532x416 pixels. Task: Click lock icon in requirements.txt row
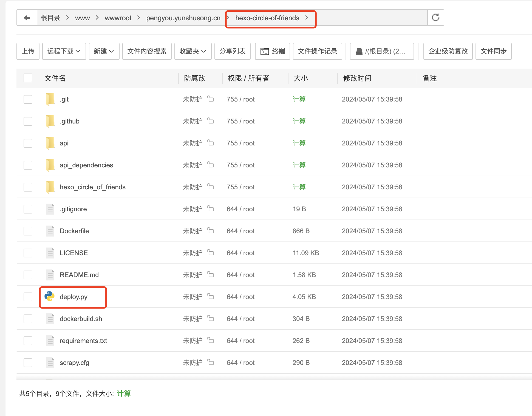(210, 340)
